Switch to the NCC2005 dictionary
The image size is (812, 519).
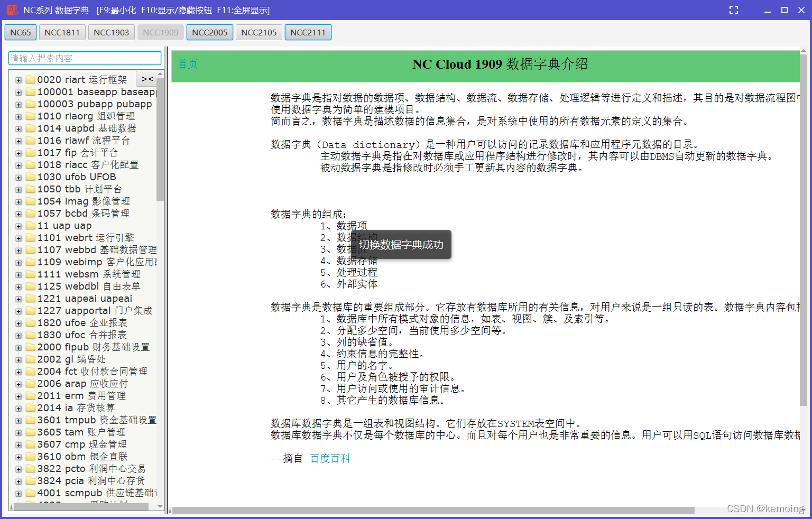pyautogui.click(x=210, y=32)
